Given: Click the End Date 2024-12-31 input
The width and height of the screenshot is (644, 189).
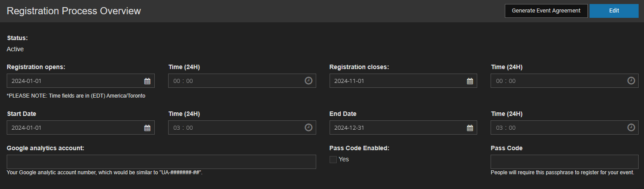Looking at the screenshot, I should pyautogui.click(x=403, y=127).
